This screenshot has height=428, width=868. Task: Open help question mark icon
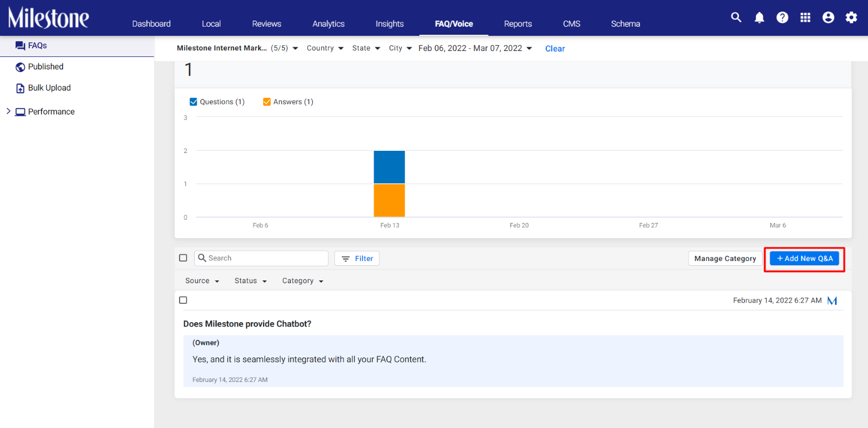click(782, 17)
